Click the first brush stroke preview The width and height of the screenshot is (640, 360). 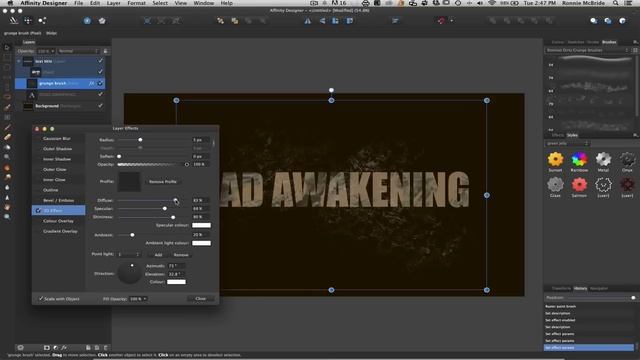coord(595,60)
